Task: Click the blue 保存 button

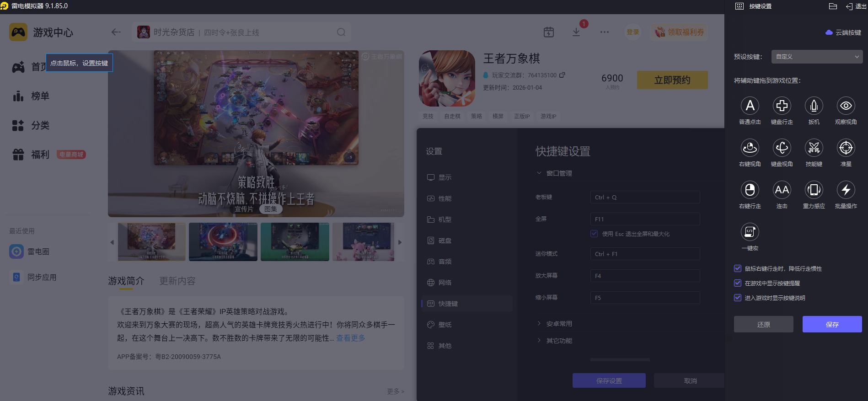Action: point(832,324)
